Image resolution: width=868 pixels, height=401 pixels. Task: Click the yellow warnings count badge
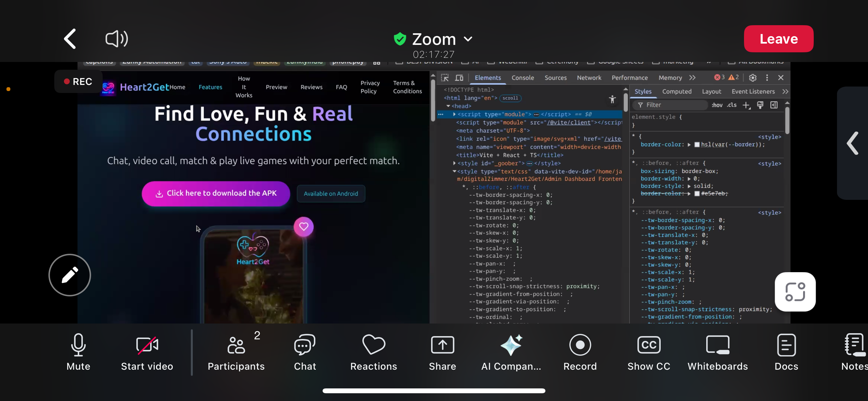(734, 77)
